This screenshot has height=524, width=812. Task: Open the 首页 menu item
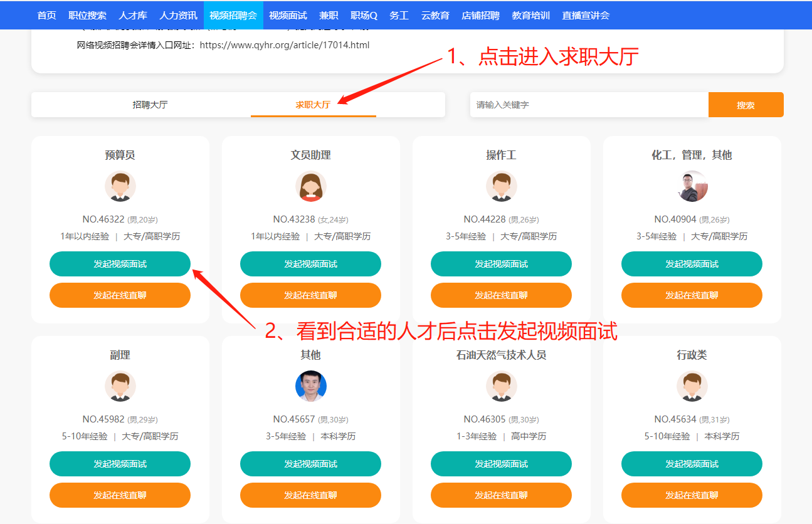[x=46, y=15]
